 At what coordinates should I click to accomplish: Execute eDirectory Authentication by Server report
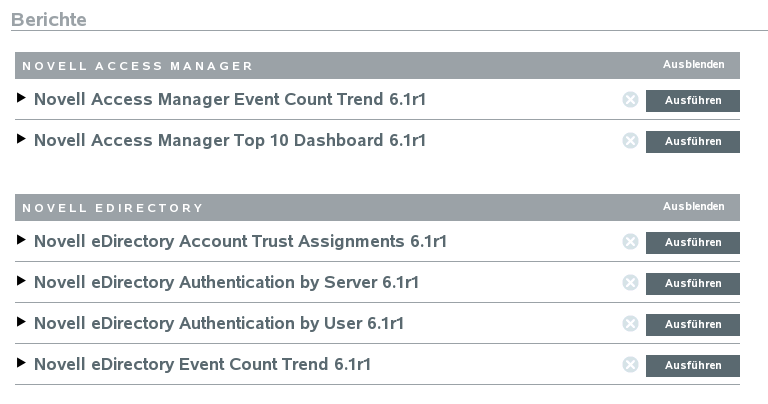[692, 284]
